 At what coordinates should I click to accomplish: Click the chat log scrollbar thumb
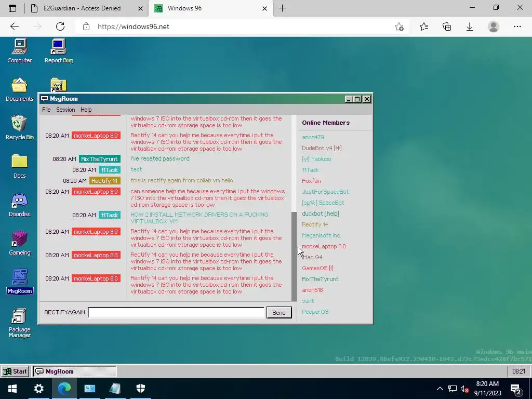click(294, 257)
